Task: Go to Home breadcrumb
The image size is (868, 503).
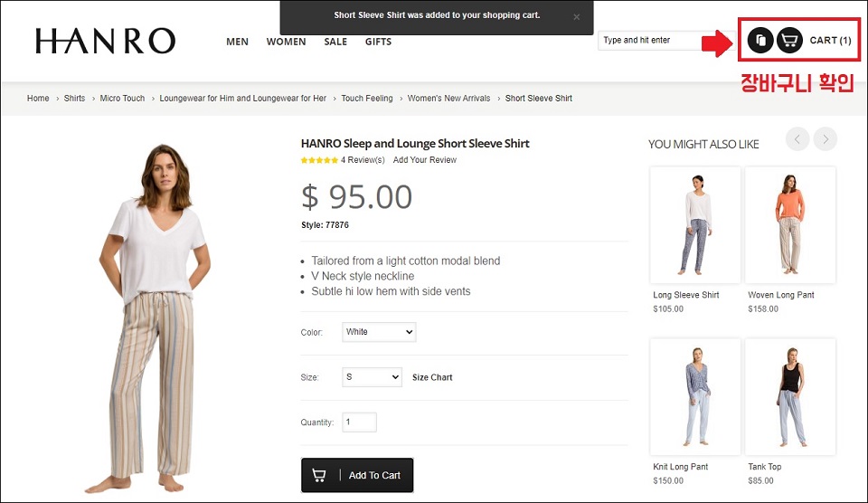Action: (x=38, y=98)
